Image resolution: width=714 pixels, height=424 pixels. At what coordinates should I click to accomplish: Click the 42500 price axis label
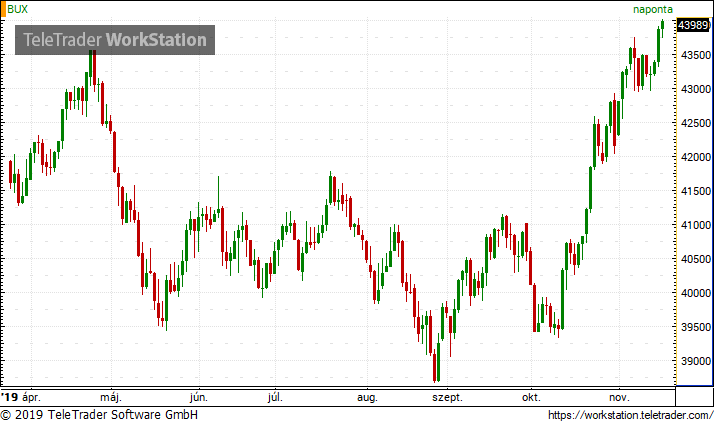[x=695, y=123]
